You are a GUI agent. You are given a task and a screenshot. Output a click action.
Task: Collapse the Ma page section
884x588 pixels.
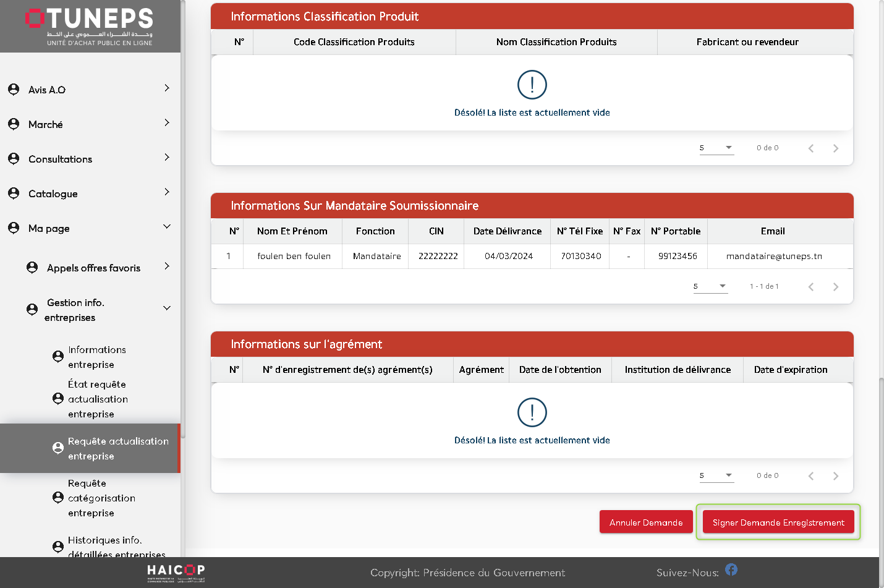[x=167, y=227]
